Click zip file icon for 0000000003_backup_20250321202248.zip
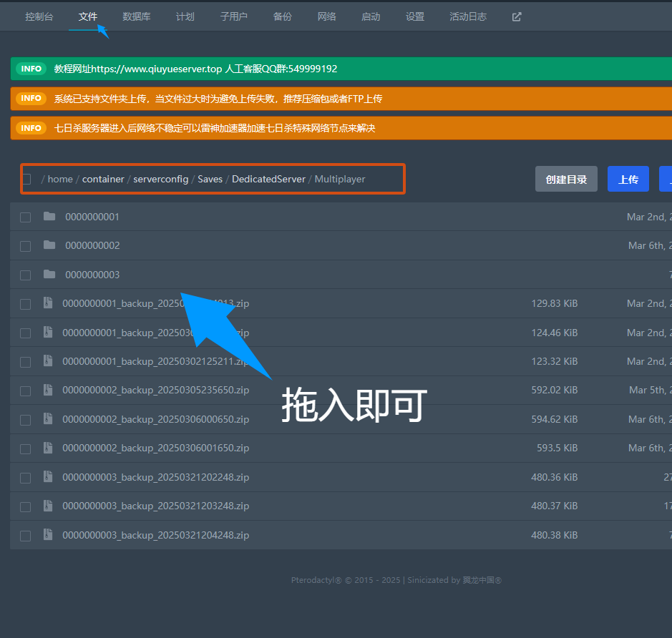 48,476
